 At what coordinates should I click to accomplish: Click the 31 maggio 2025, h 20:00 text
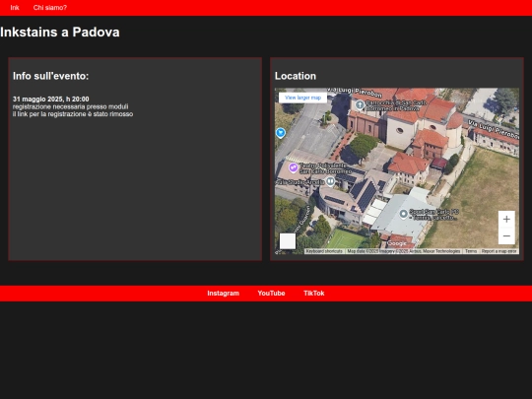click(51, 100)
